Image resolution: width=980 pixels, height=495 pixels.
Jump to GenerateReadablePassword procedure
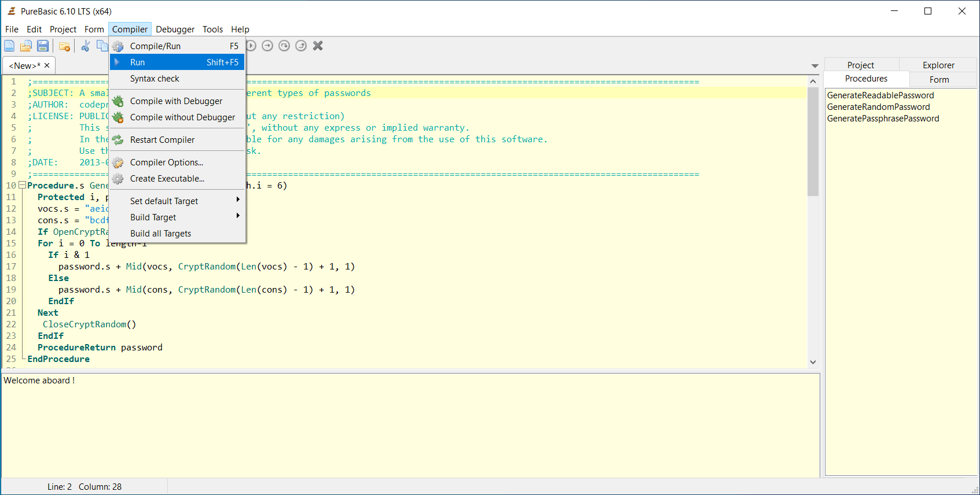point(880,95)
